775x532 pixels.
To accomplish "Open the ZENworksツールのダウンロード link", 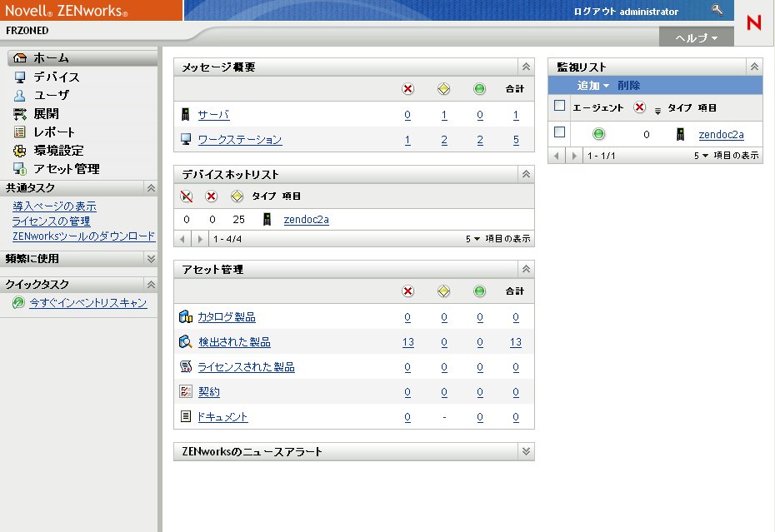I will (x=83, y=236).
